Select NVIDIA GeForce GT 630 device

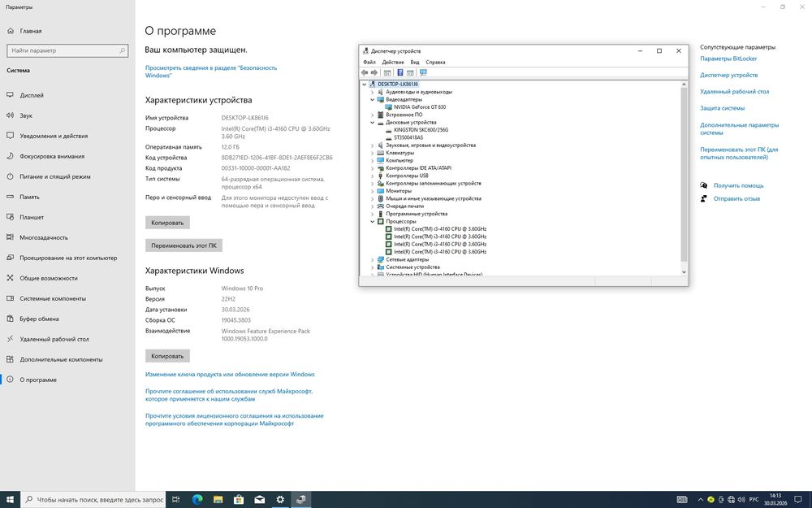click(x=420, y=107)
